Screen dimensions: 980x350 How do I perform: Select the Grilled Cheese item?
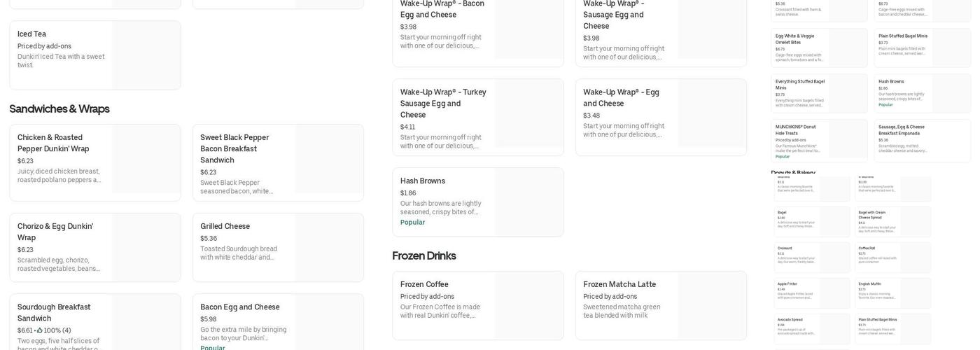tap(277, 248)
